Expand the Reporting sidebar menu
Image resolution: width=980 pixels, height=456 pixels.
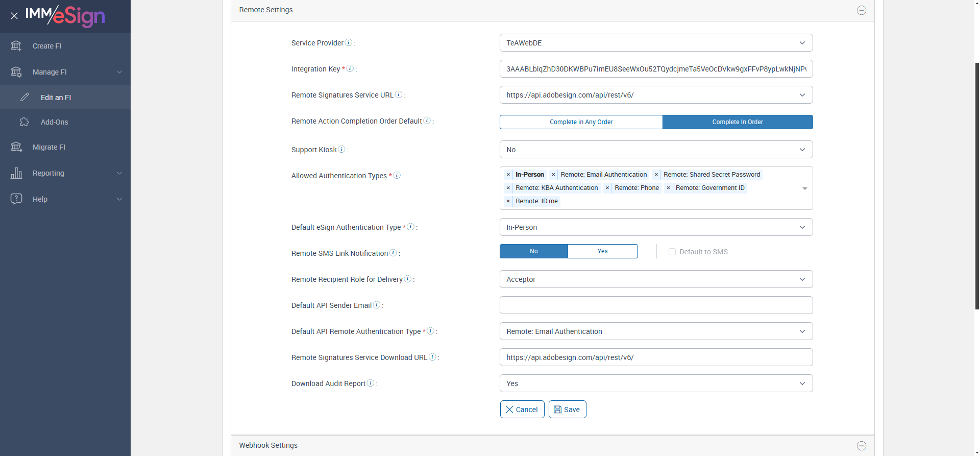(65, 173)
